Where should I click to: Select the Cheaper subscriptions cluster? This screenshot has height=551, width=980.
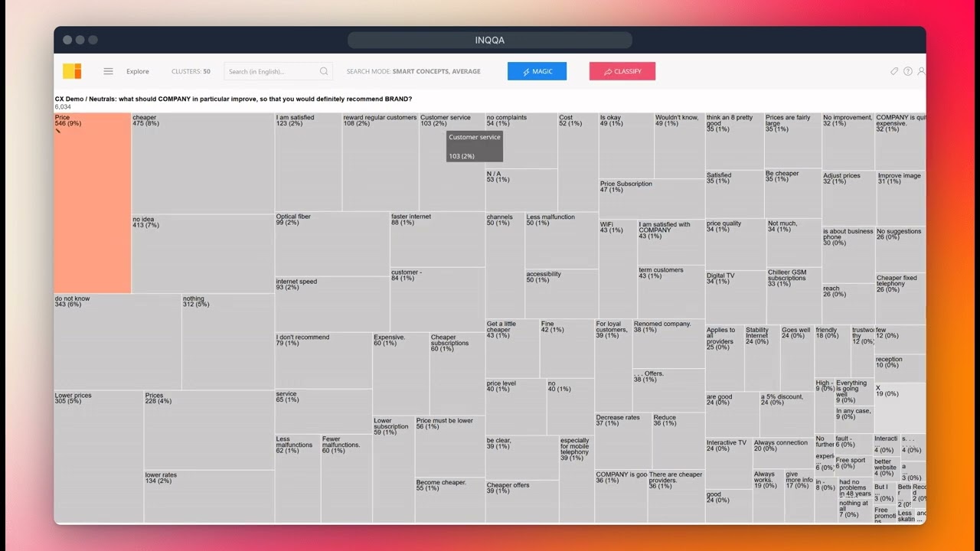tap(457, 373)
